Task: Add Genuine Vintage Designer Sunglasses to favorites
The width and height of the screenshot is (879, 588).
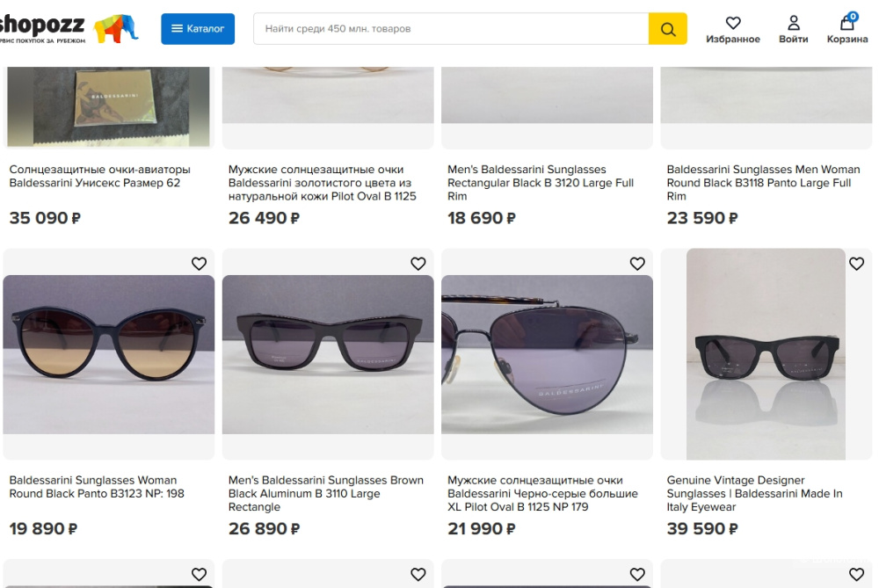Action: pos(856,264)
